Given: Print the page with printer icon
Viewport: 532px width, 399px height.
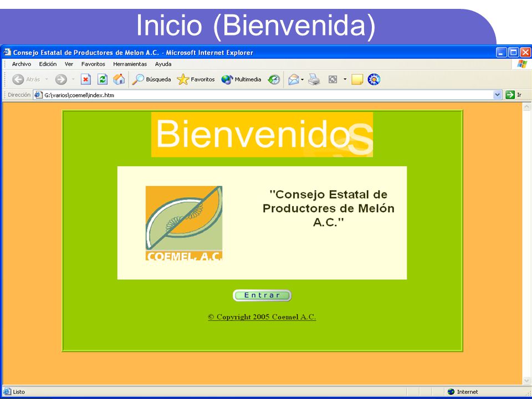Looking at the screenshot, I should point(314,79).
